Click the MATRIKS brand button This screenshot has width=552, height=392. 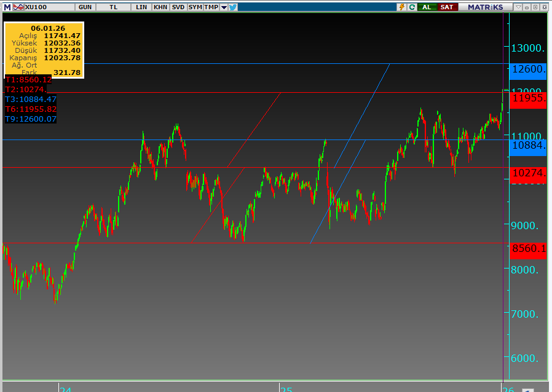486,7
